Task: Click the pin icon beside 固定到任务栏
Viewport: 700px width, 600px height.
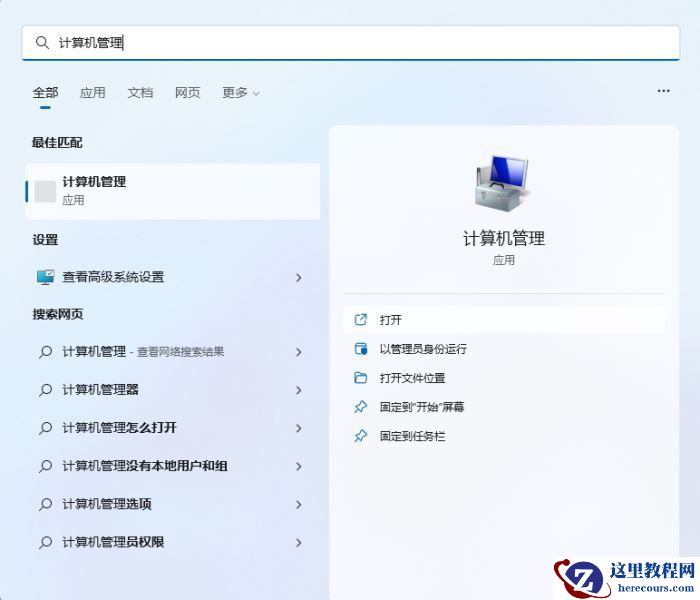Action: 361,436
